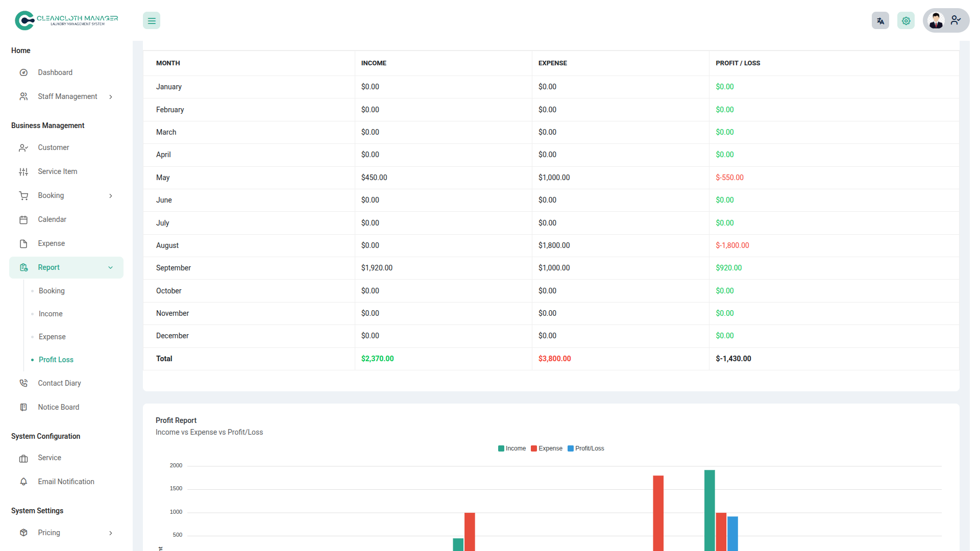Image resolution: width=980 pixels, height=551 pixels.
Task: Click the Calendar icon in sidebar
Action: 23,219
